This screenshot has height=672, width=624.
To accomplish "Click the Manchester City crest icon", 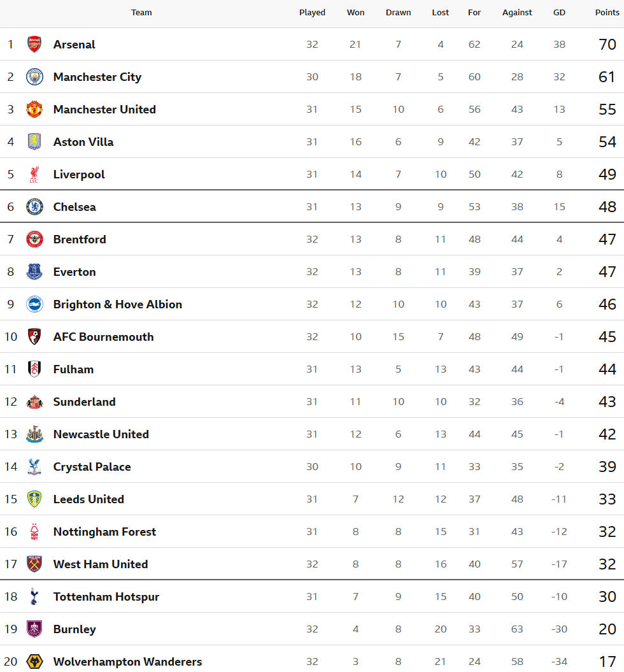I will tap(34, 77).
